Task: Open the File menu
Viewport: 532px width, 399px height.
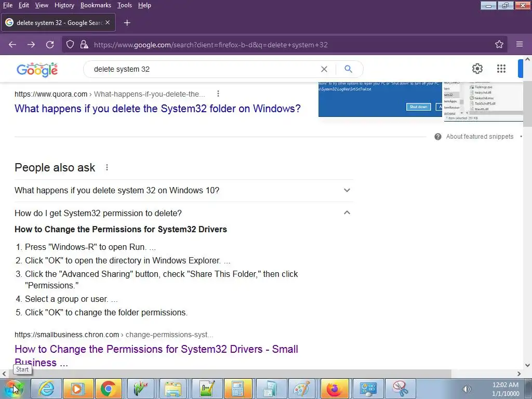Action: pos(7,5)
